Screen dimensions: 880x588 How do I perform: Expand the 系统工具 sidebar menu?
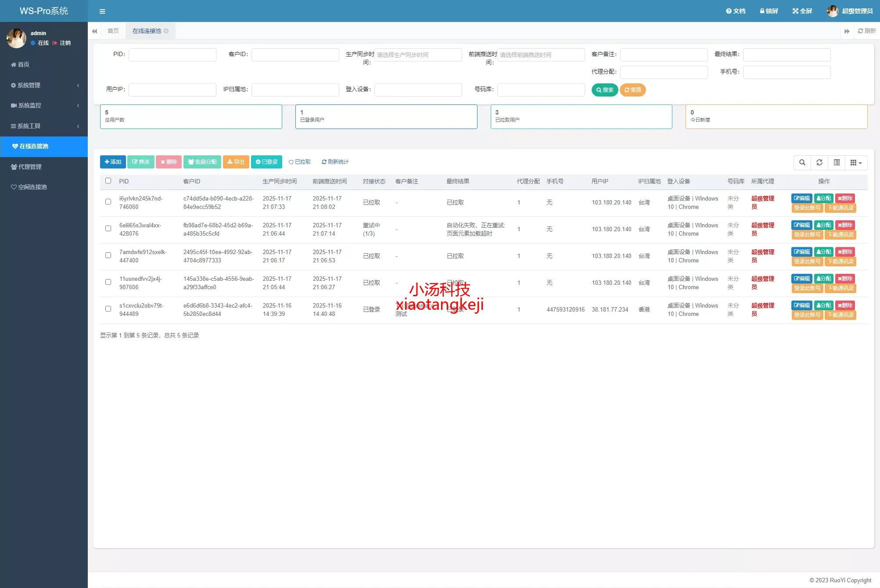click(x=44, y=126)
